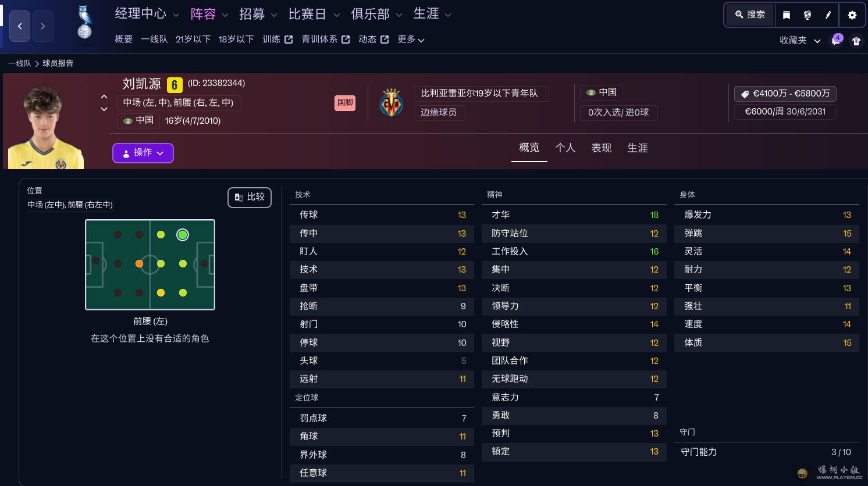Open the 招募 recruitment menu
868x486 pixels.
click(252, 15)
